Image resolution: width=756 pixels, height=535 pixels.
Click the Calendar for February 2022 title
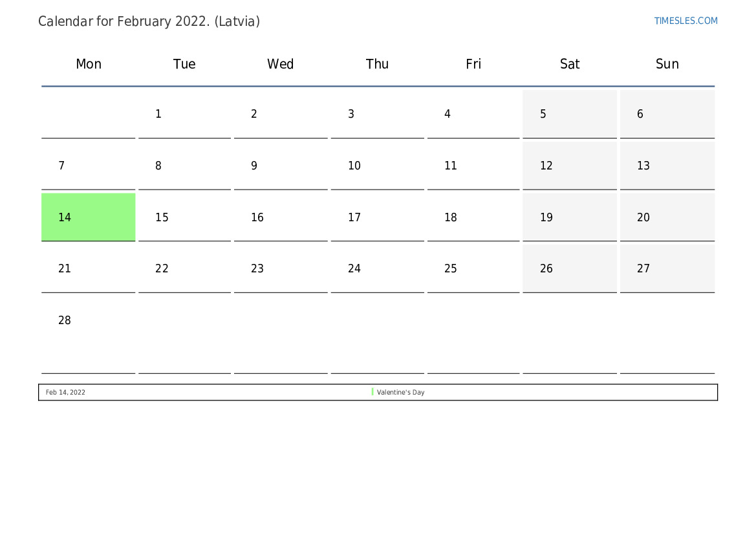[x=149, y=21]
